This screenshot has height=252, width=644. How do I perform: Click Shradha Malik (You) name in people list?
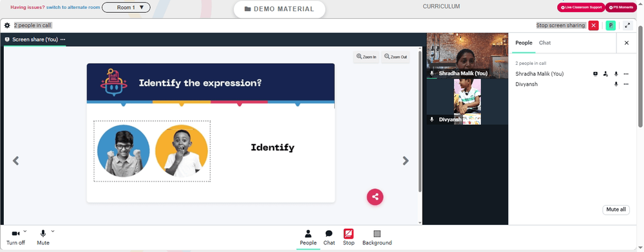click(539, 74)
